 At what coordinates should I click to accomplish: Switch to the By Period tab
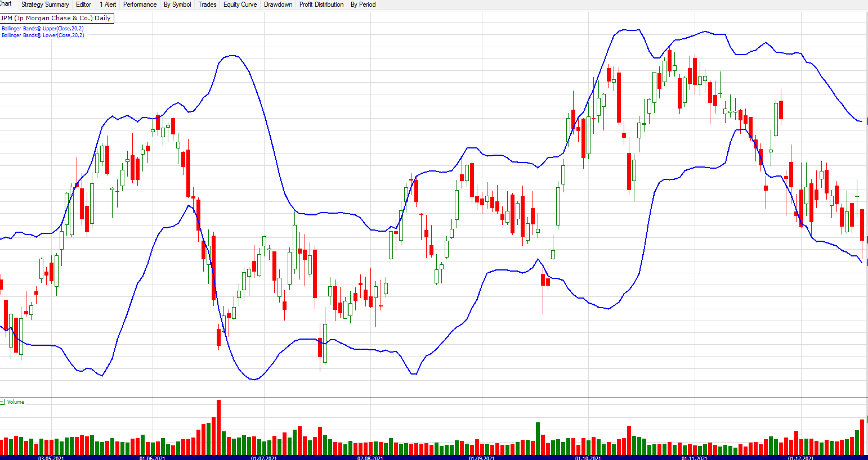click(363, 4)
